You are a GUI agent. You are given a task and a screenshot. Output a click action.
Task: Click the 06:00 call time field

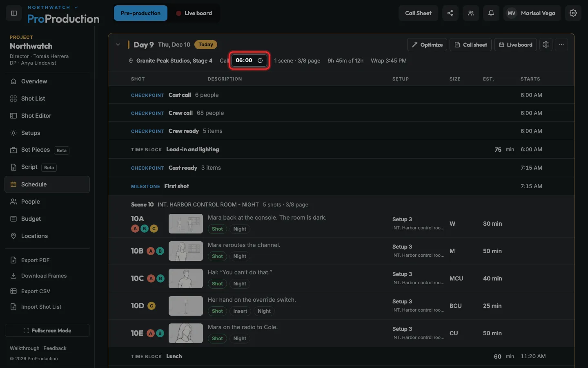point(249,61)
